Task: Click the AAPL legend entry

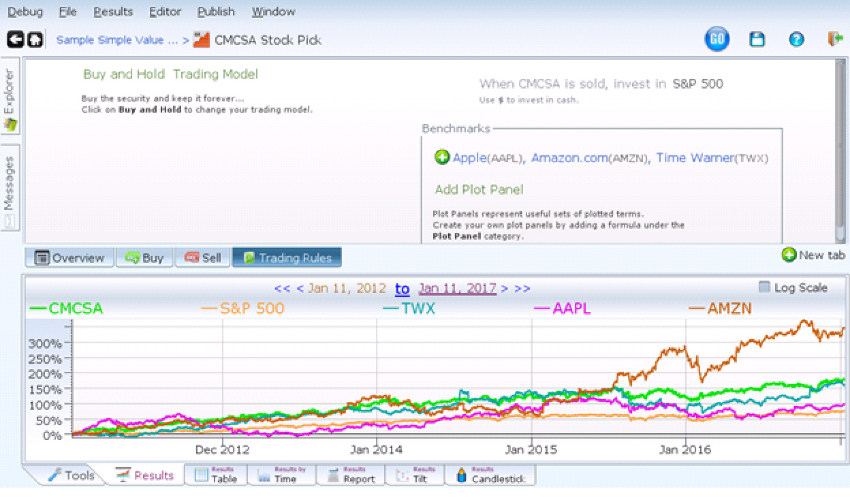Action: point(563,309)
